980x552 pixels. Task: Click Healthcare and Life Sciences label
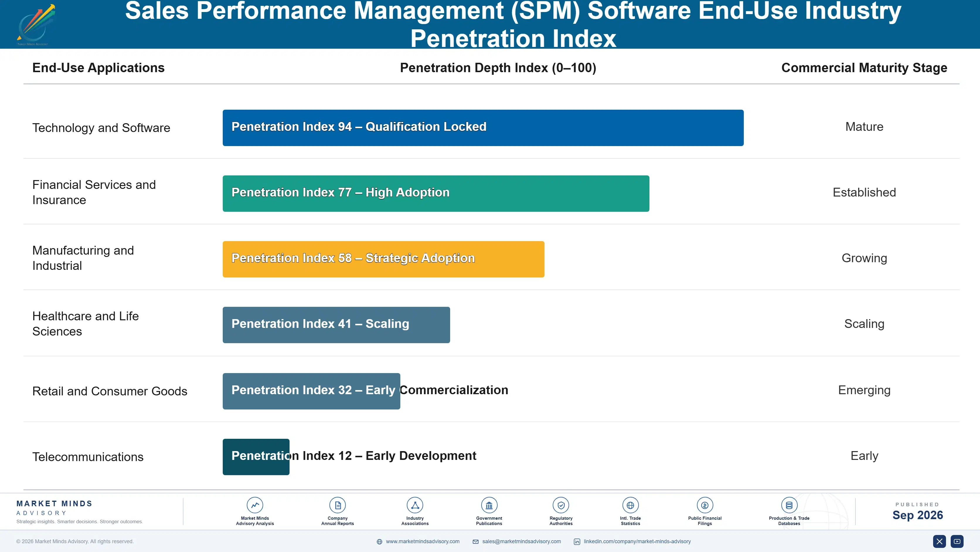[x=86, y=324]
